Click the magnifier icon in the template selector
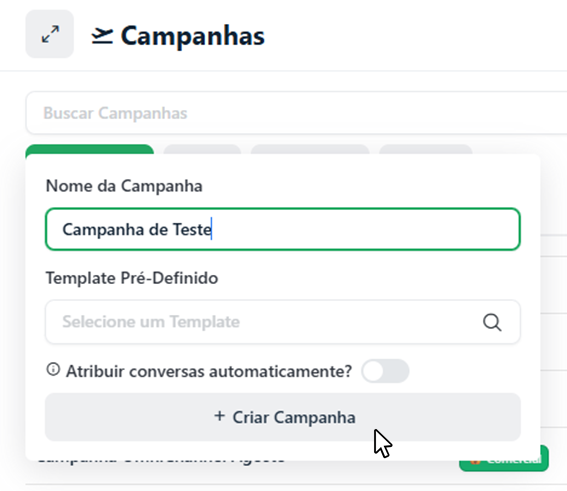Screen dimensions: 567x491 point(492,322)
